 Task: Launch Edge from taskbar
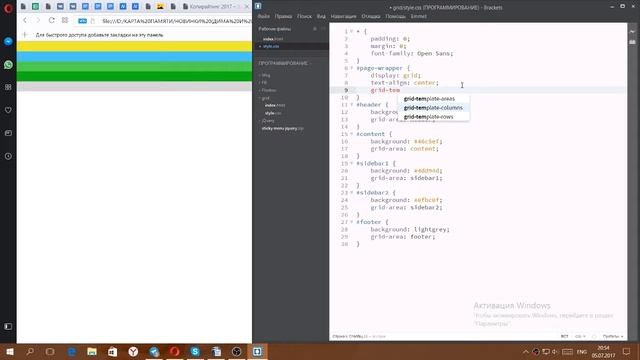point(72,351)
